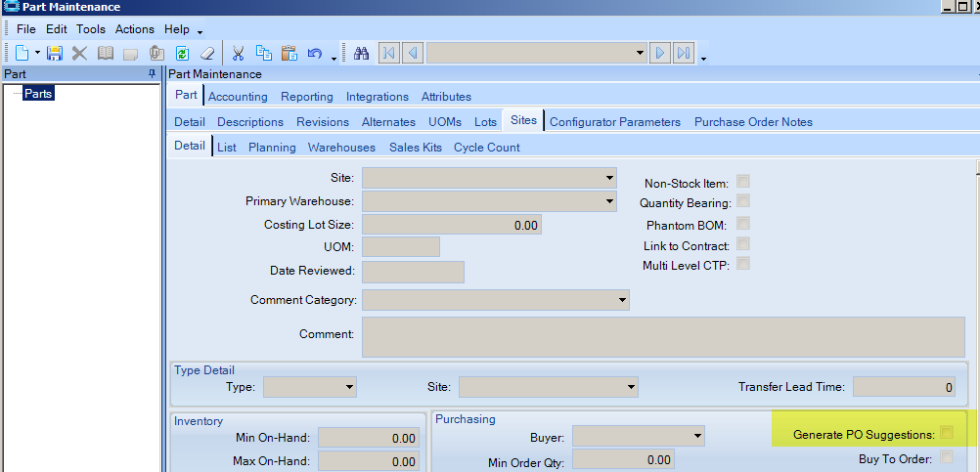Open the attachments paperclip icon

pyautogui.click(x=156, y=53)
